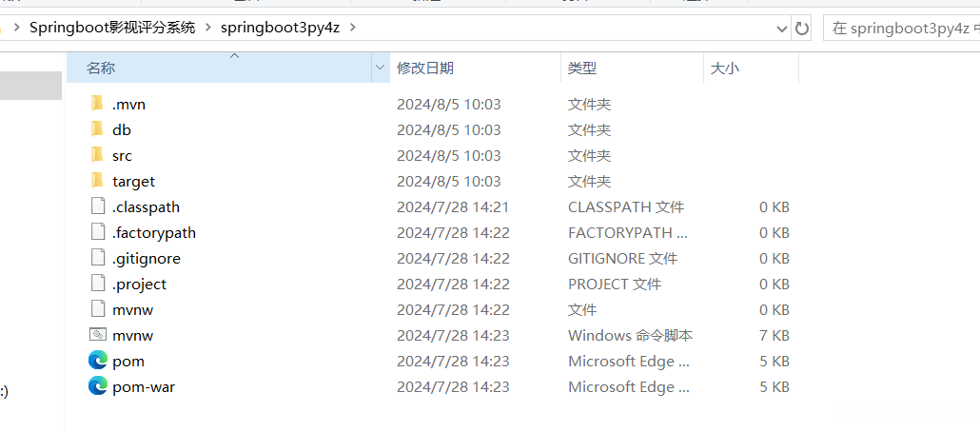Select the .gitignore file icon

coord(97,258)
